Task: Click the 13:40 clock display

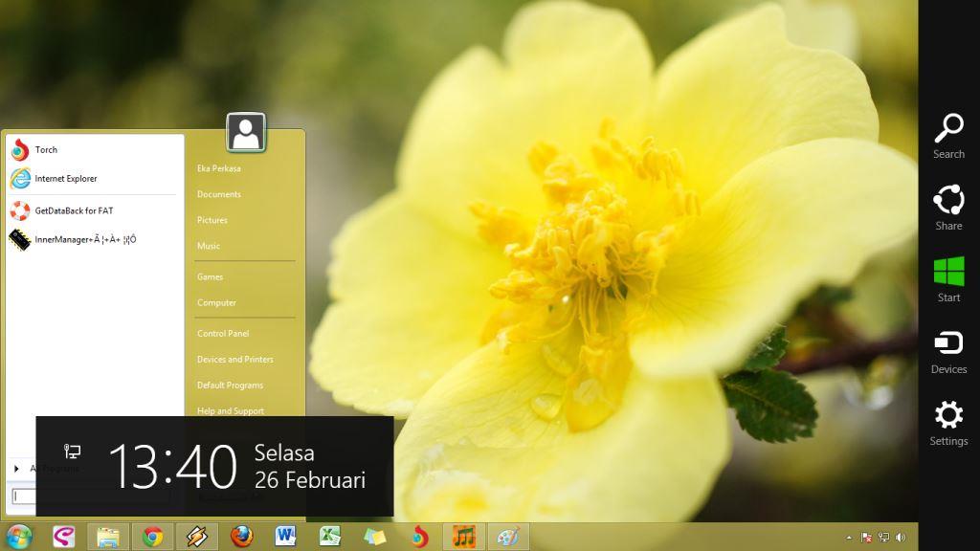Action: tap(173, 467)
